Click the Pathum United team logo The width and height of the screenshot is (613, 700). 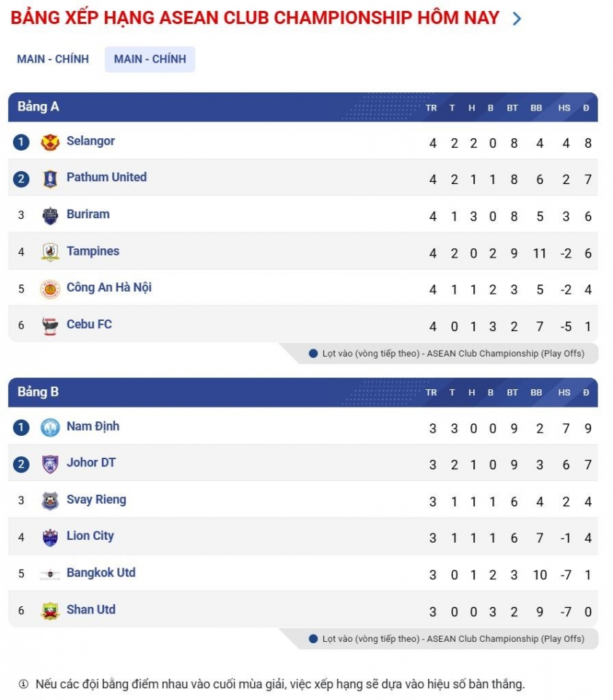point(50,179)
